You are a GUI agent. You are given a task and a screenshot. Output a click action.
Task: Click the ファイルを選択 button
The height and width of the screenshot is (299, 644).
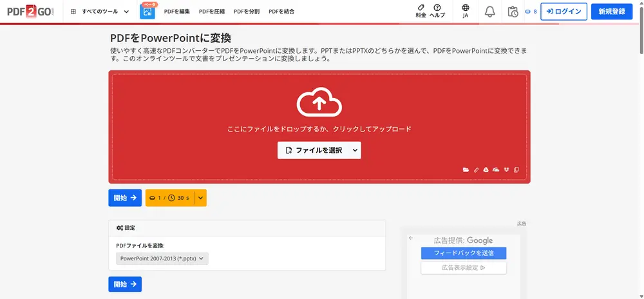(314, 150)
